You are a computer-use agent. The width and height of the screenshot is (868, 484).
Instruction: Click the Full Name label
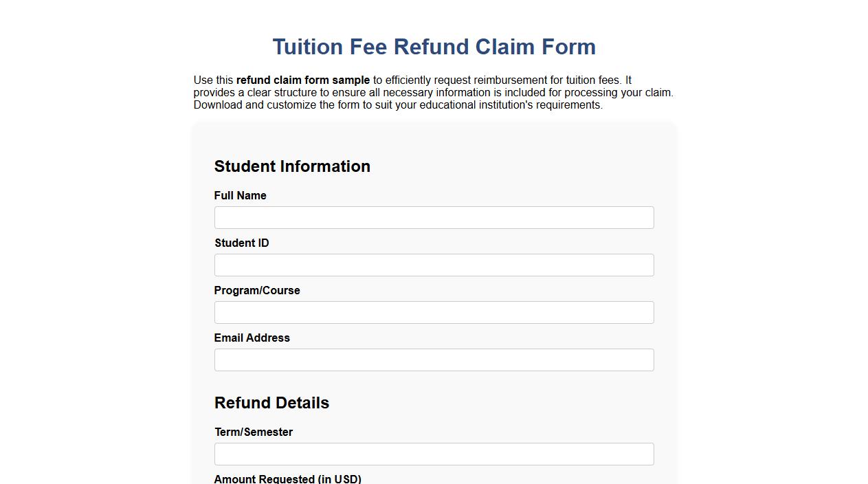(x=240, y=195)
